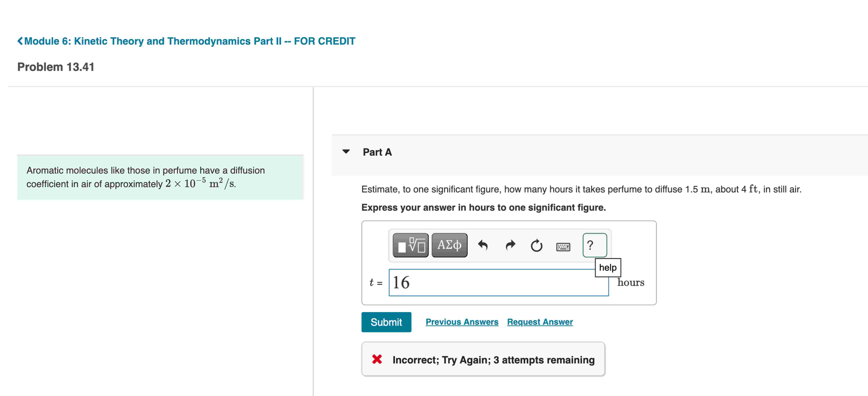Click the green diffusion coefficient problem box
This screenshot has height=396, width=868.
(x=160, y=177)
